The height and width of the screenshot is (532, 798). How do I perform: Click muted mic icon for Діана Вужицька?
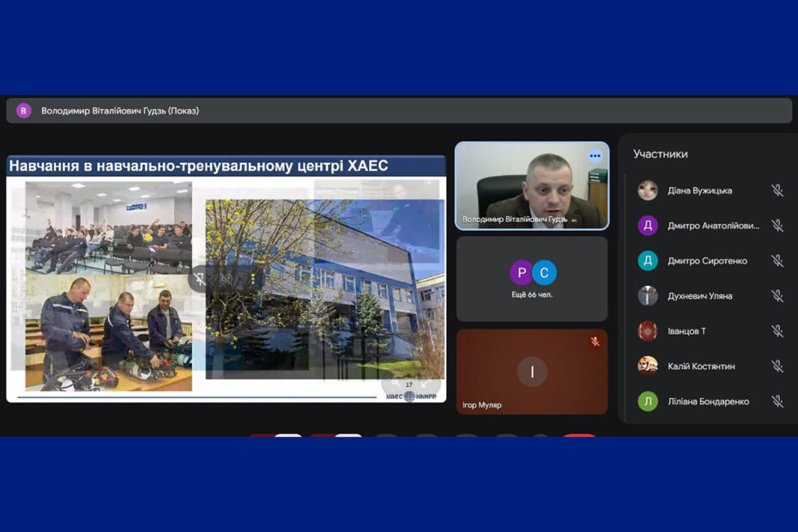[x=777, y=190]
